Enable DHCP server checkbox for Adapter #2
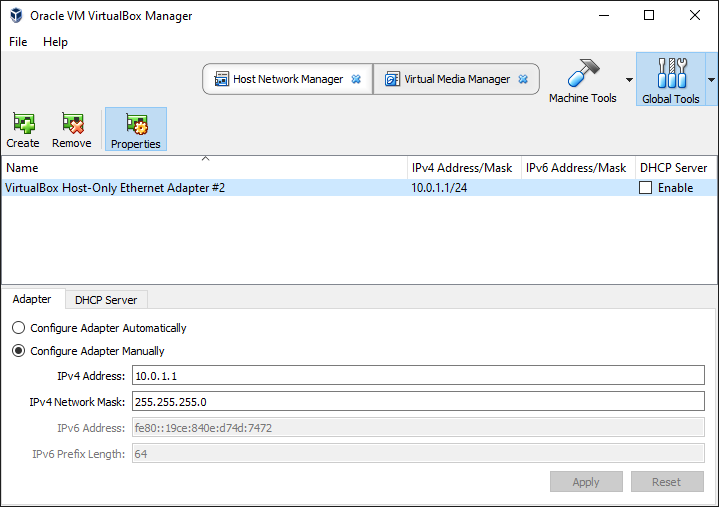 tap(645, 187)
